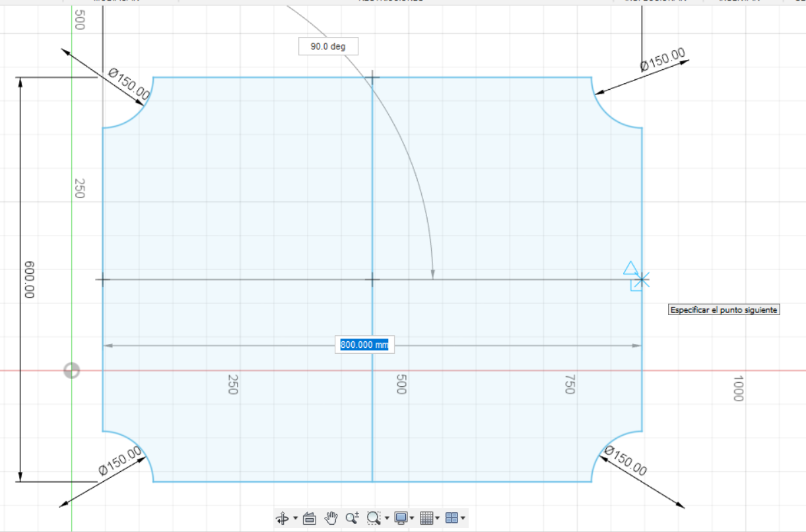Expand the Viewports dropdown arrow
Image resolution: width=806 pixels, height=532 pixels.
(463, 518)
